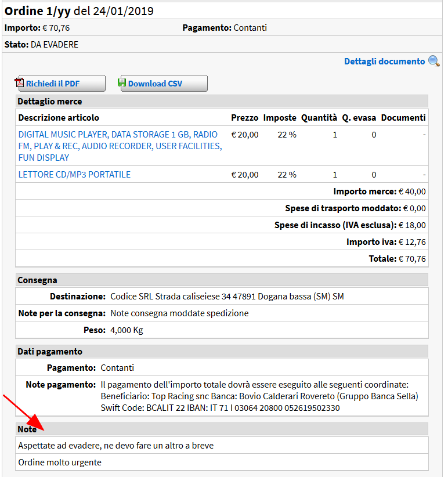Screen dimensions: 448x477
Task: Click the Spese di incasso € 18,00 row
Action: tap(222, 225)
